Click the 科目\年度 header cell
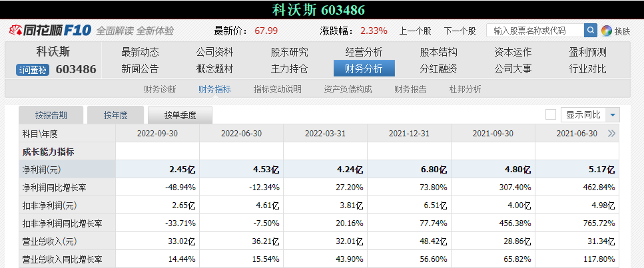644x268 pixels. [x=67, y=134]
